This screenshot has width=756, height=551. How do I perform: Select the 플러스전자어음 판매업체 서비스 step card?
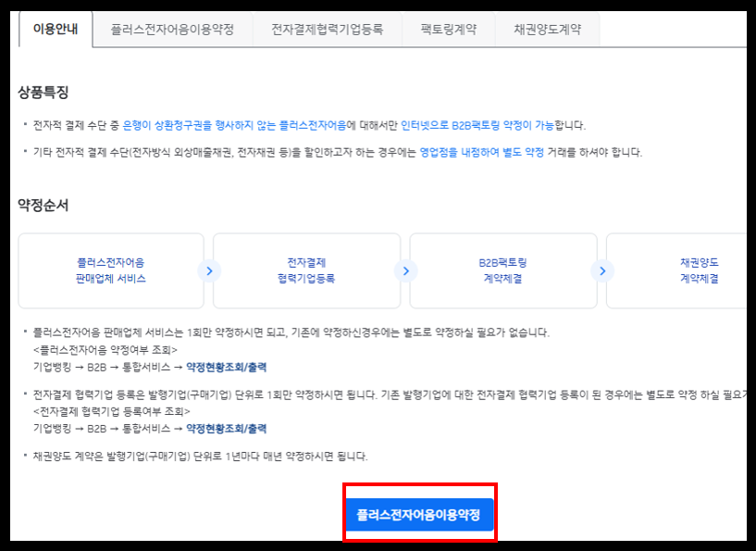tap(111, 270)
